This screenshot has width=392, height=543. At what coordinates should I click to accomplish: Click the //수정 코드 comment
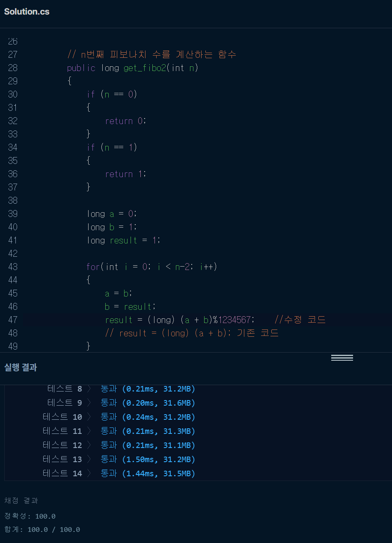click(300, 320)
